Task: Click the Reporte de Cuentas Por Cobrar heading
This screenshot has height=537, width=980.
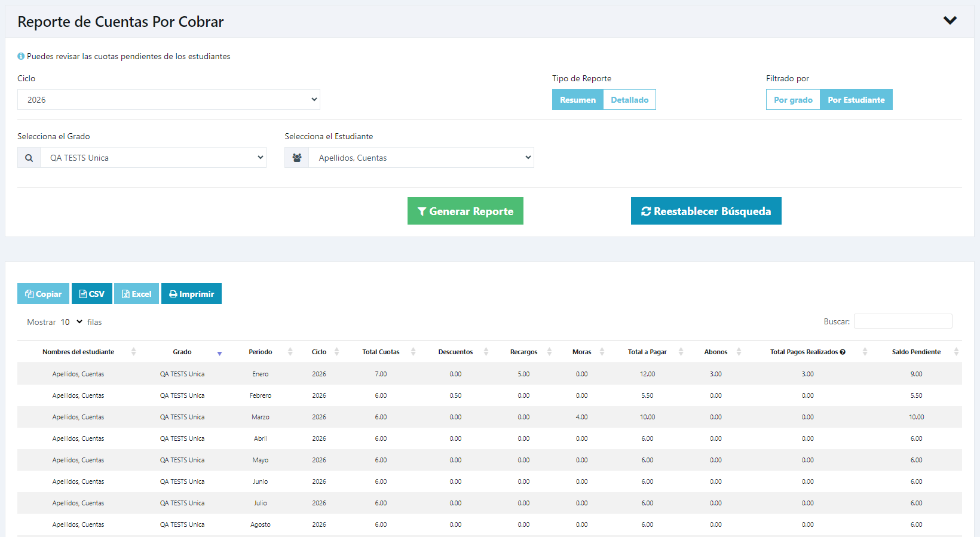Action: click(x=120, y=22)
